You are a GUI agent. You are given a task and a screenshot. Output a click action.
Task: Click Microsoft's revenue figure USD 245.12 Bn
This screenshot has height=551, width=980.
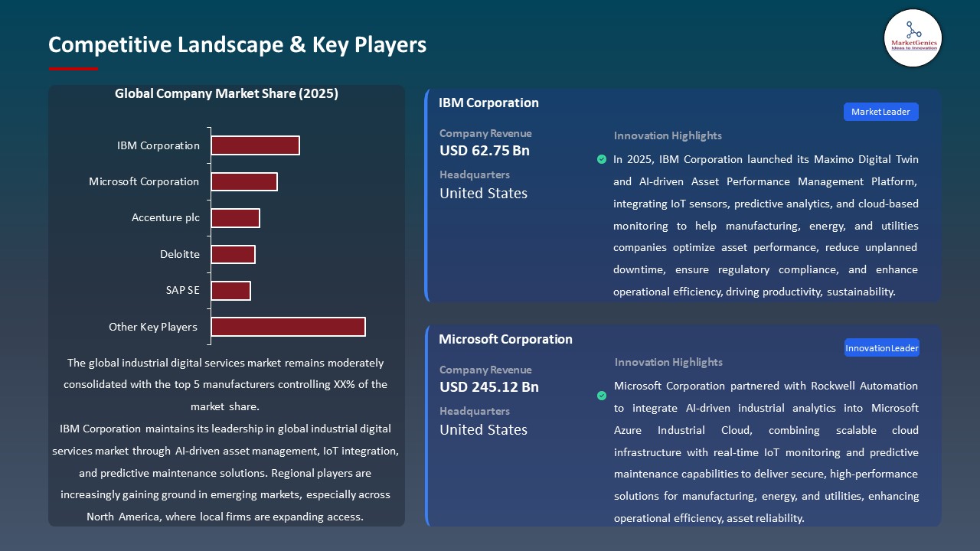pyautogui.click(x=488, y=386)
